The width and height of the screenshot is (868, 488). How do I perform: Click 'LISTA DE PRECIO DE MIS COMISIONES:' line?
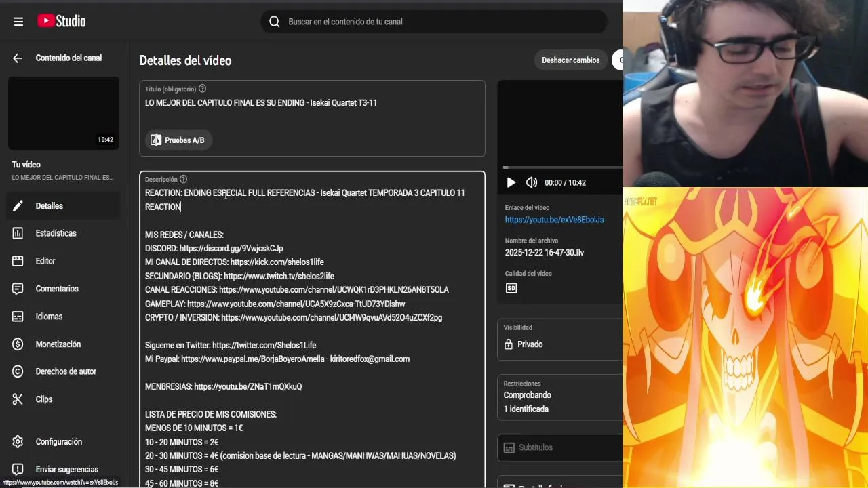pyautogui.click(x=211, y=415)
